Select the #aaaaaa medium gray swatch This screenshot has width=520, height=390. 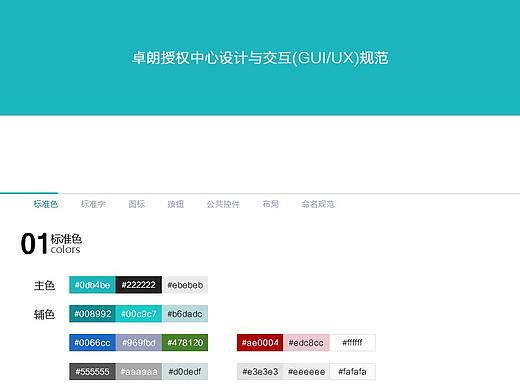tap(139, 372)
